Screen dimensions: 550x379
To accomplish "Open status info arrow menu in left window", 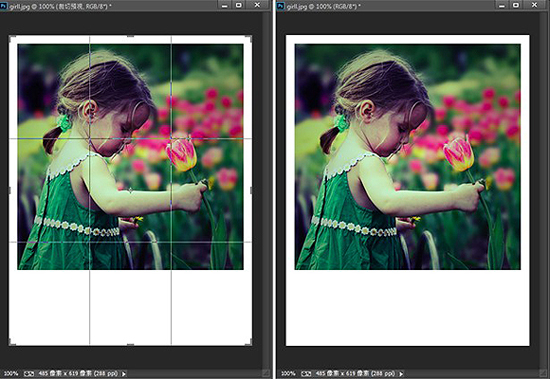I will (x=123, y=374).
